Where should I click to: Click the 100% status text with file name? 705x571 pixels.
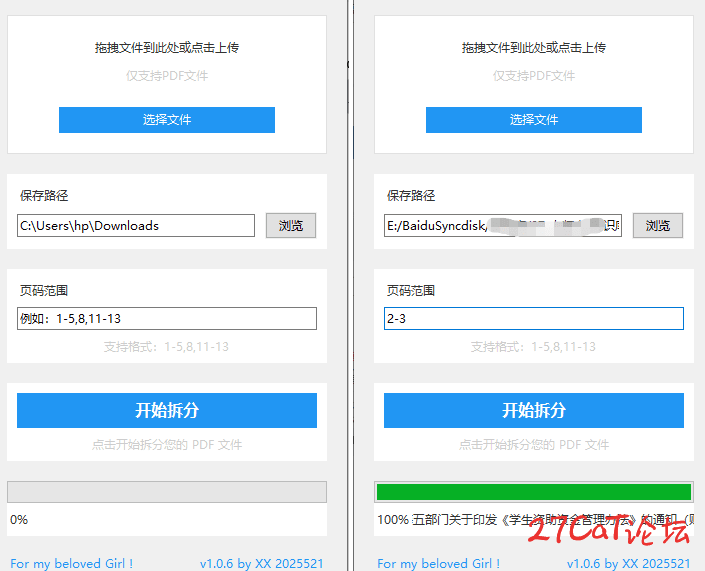[x=535, y=520]
